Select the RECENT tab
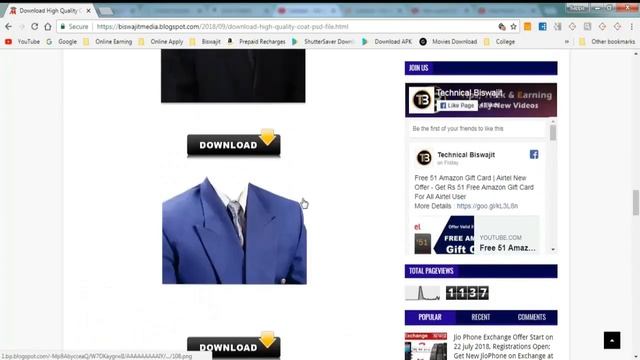 click(481, 317)
